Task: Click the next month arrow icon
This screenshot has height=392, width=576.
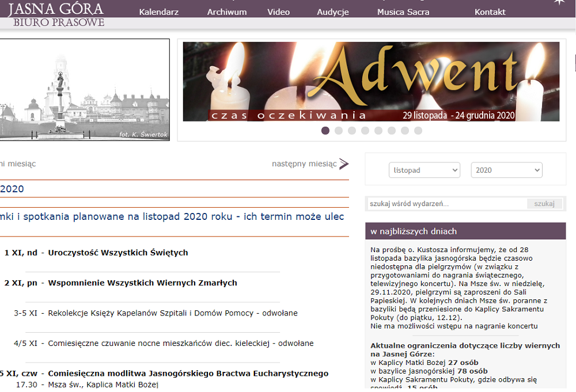Action: pyautogui.click(x=344, y=164)
